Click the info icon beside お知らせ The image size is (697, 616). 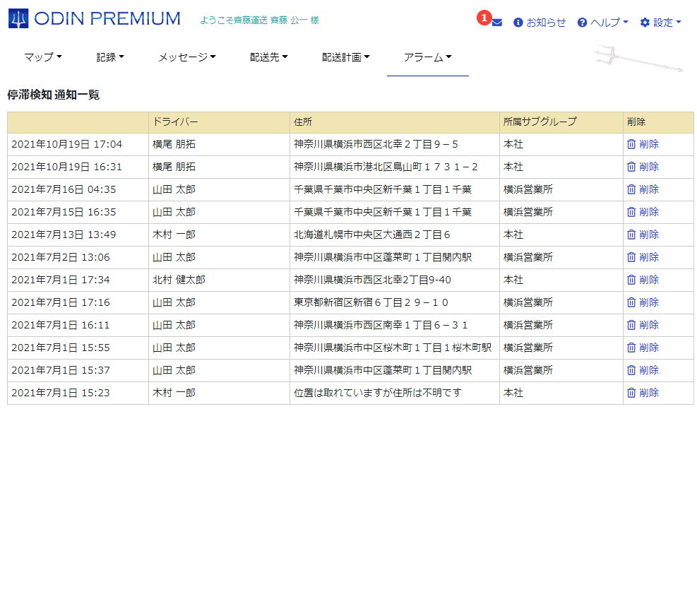click(518, 23)
